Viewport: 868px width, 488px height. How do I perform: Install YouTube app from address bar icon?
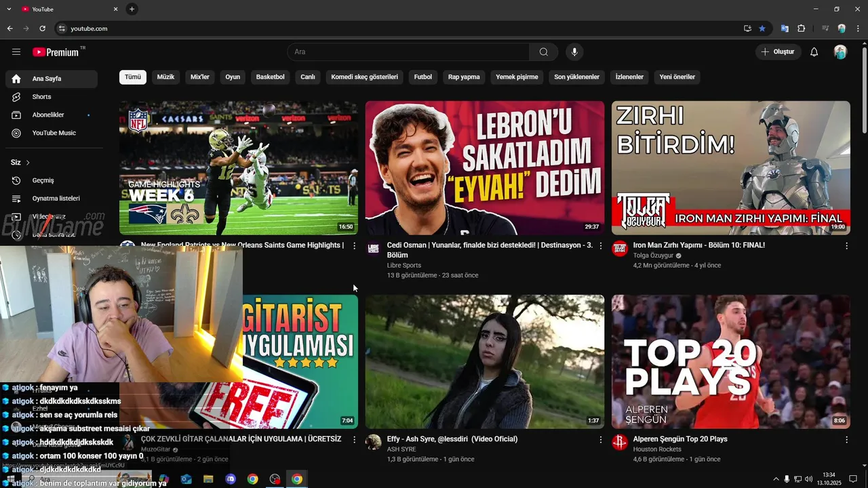[747, 28]
